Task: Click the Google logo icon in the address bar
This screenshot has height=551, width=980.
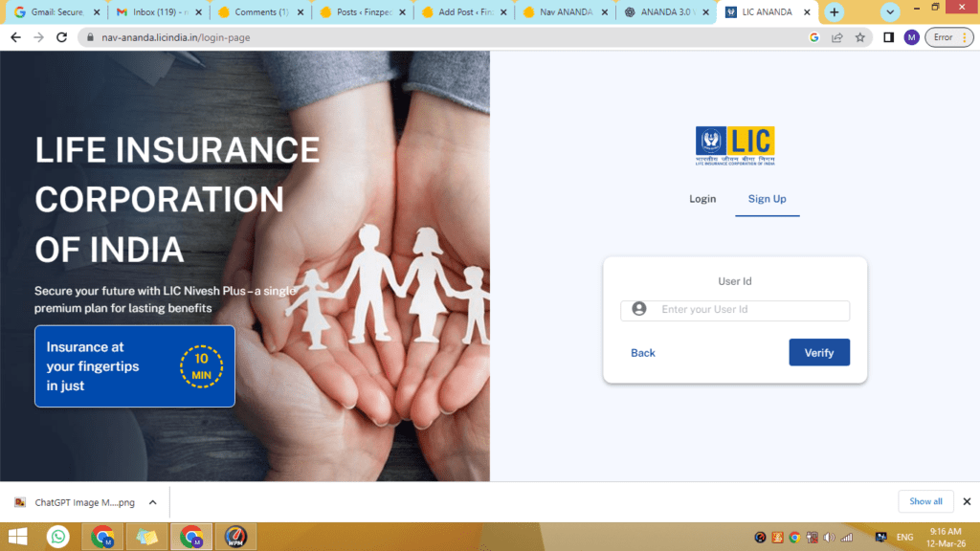Action: (x=814, y=36)
